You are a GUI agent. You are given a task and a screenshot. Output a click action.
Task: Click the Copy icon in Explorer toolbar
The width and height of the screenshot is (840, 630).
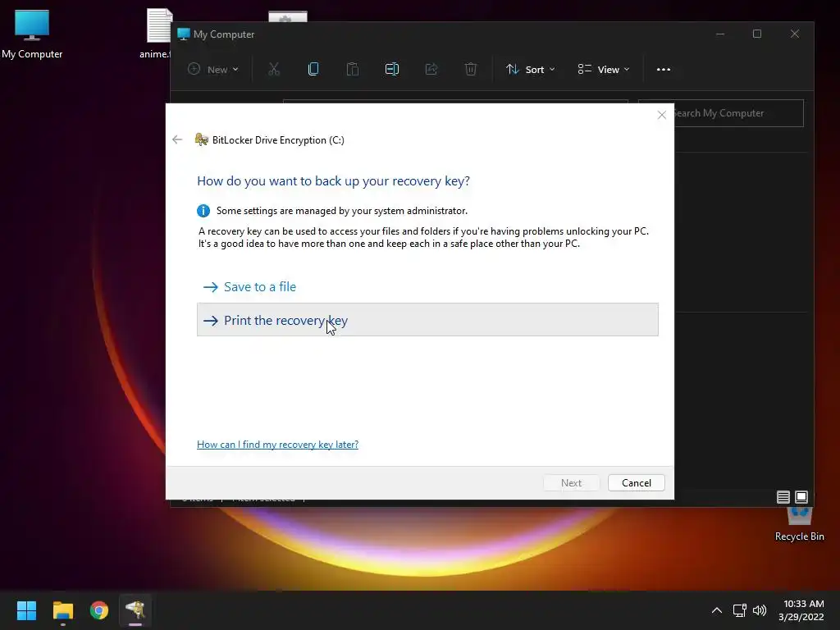pos(313,69)
